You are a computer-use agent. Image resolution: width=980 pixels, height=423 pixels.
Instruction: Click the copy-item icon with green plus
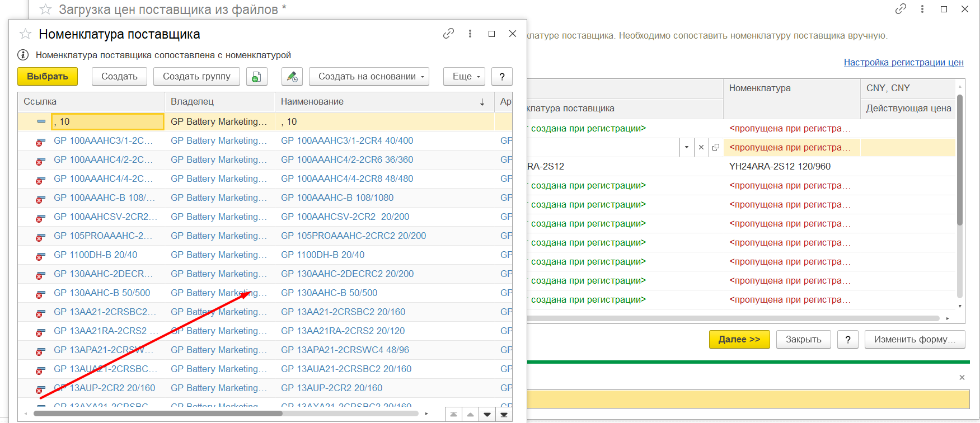(x=256, y=77)
